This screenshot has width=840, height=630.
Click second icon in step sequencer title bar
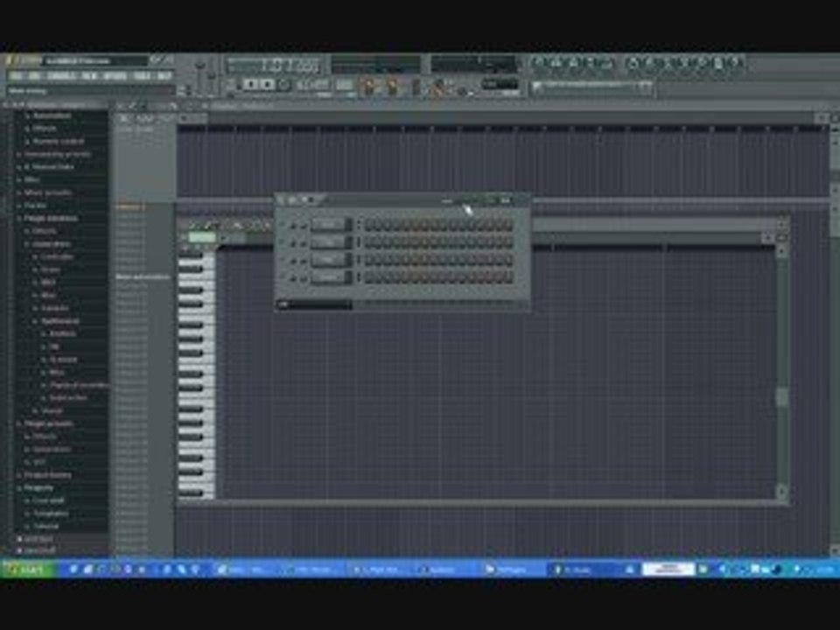coord(293,200)
